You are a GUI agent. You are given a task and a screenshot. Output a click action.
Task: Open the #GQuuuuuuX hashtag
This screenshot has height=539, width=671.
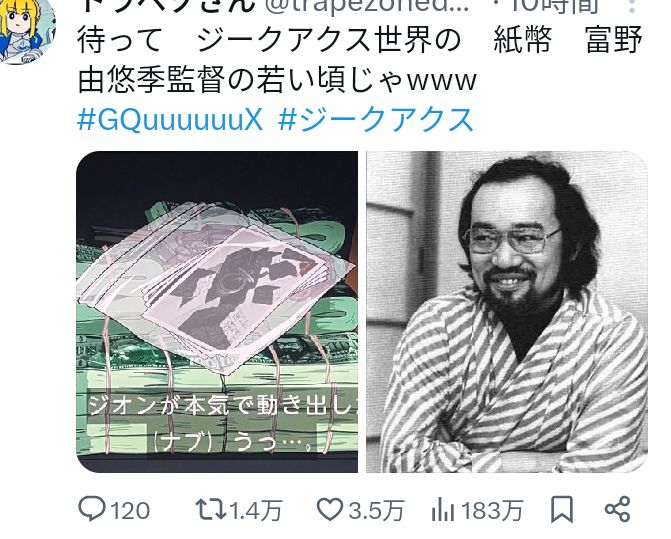[170, 120]
